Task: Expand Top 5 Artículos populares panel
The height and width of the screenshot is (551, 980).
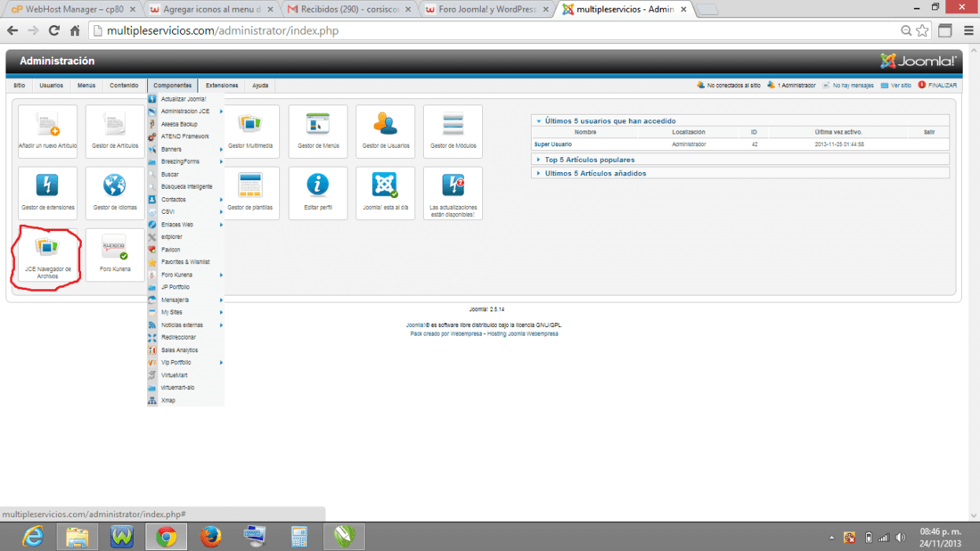Action: (x=740, y=160)
